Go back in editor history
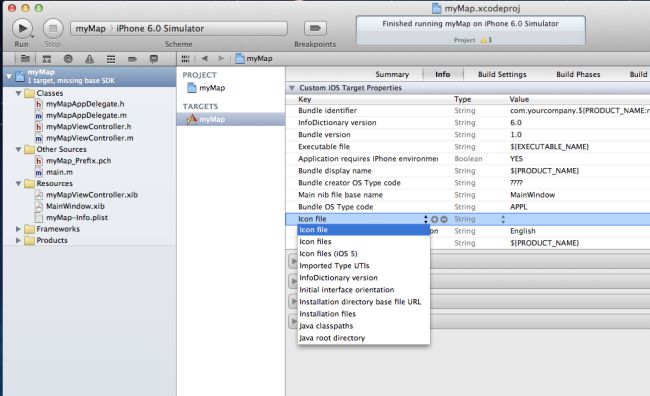650x396 pixels. coord(204,58)
